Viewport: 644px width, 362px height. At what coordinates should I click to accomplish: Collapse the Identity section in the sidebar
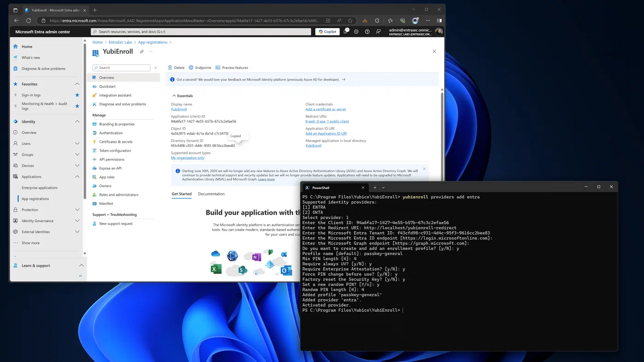(x=77, y=122)
